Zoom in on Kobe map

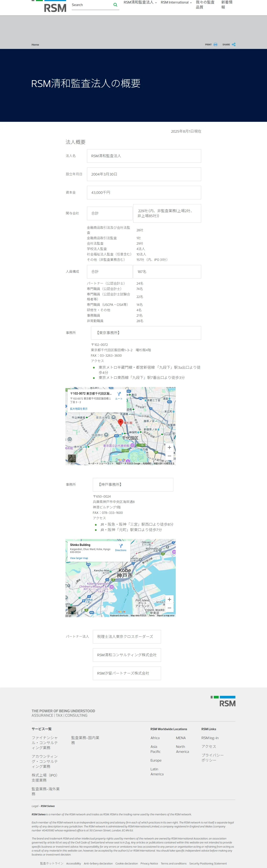coord(169,599)
